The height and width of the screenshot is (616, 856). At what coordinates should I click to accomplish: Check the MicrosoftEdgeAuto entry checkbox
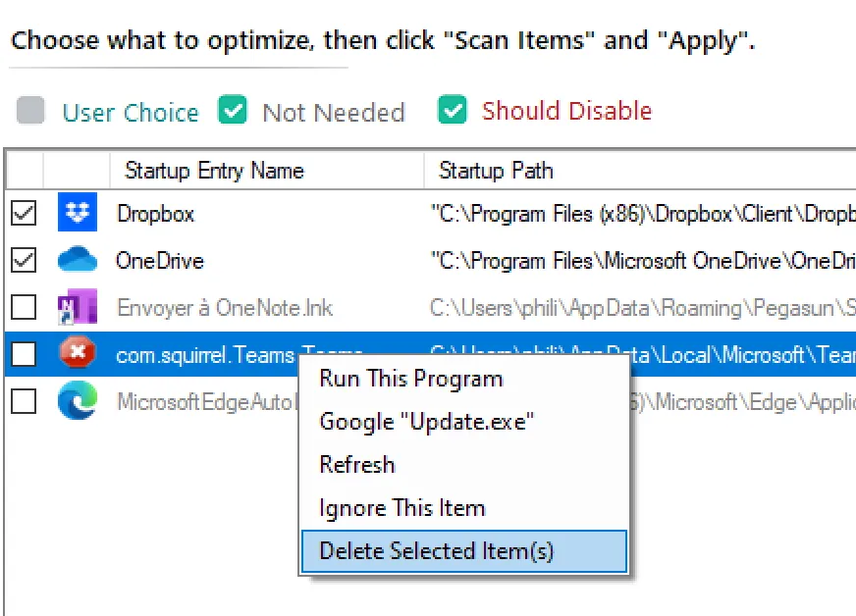coord(24,401)
